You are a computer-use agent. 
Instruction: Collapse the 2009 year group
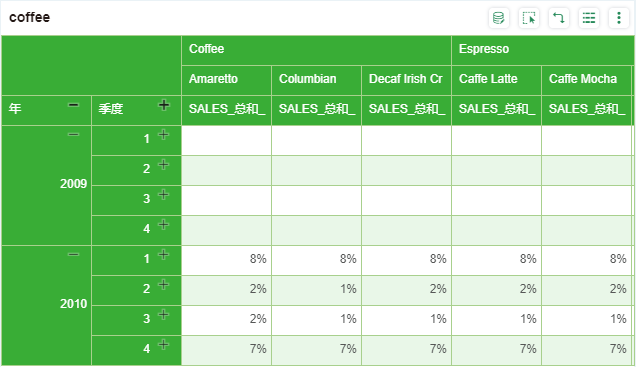[x=73, y=135]
